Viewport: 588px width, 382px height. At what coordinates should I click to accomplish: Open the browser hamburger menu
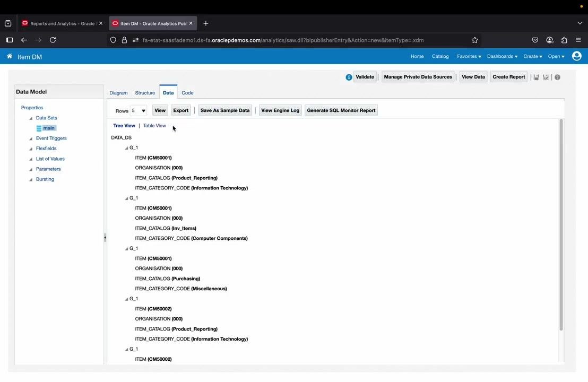click(578, 40)
